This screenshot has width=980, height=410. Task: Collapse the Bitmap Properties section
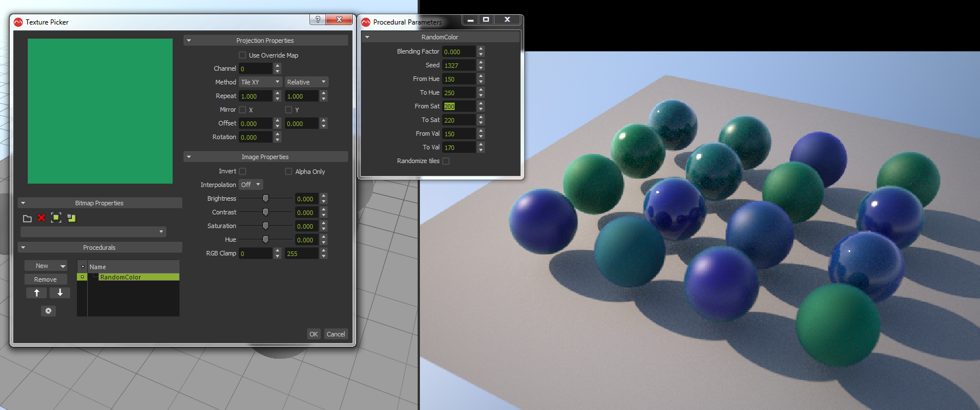tap(23, 203)
